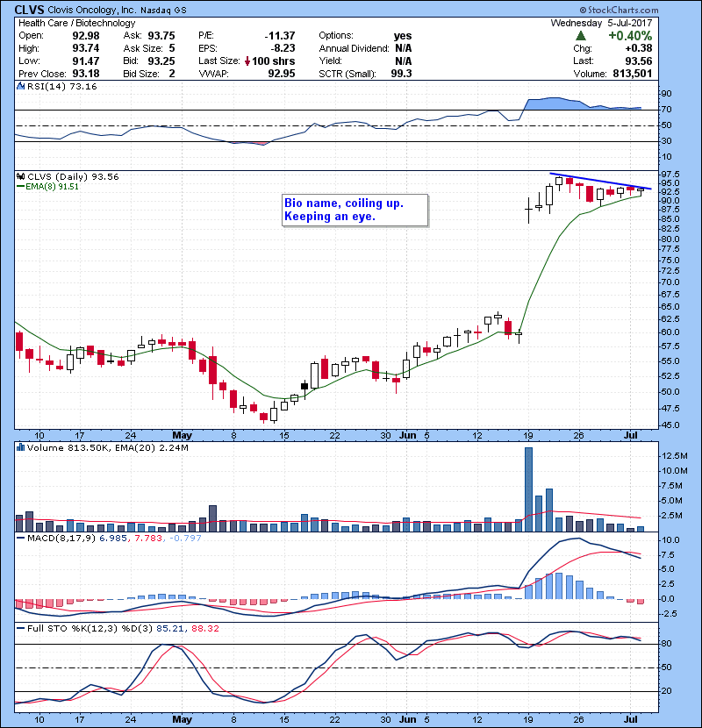Viewport: 702px width, 728px height.
Task: Select the stochastic %D value 88.32
Action: (x=204, y=629)
